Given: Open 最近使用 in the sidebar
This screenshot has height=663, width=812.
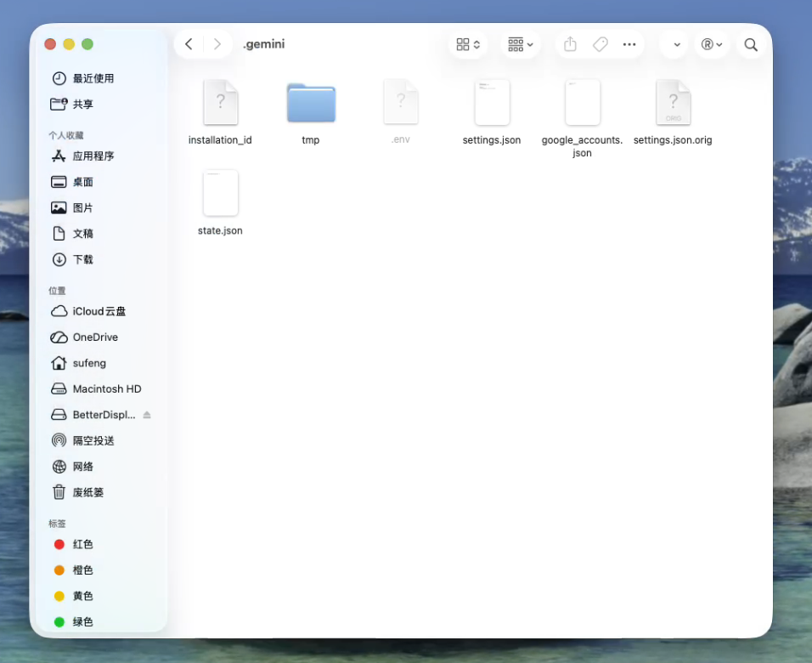Looking at the screenshot, I should [93, 78].
